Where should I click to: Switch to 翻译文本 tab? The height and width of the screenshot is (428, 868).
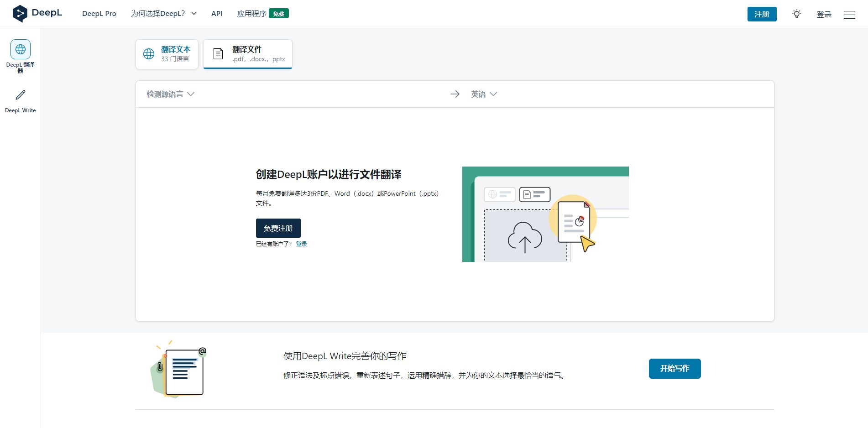(167, 54)
